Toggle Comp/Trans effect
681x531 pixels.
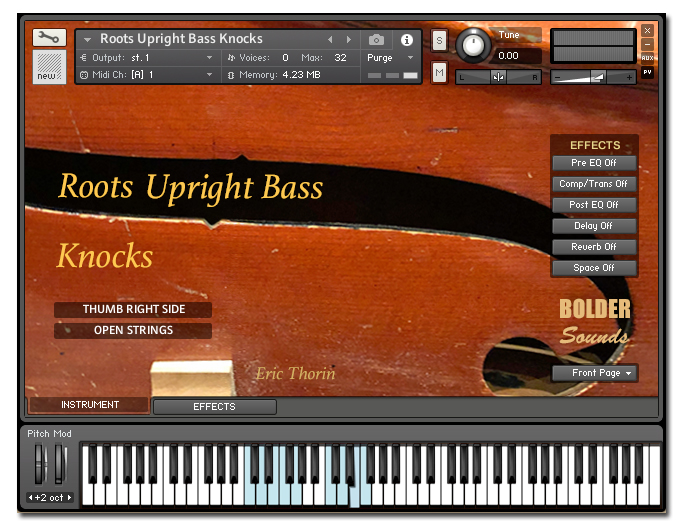[594, 184]
